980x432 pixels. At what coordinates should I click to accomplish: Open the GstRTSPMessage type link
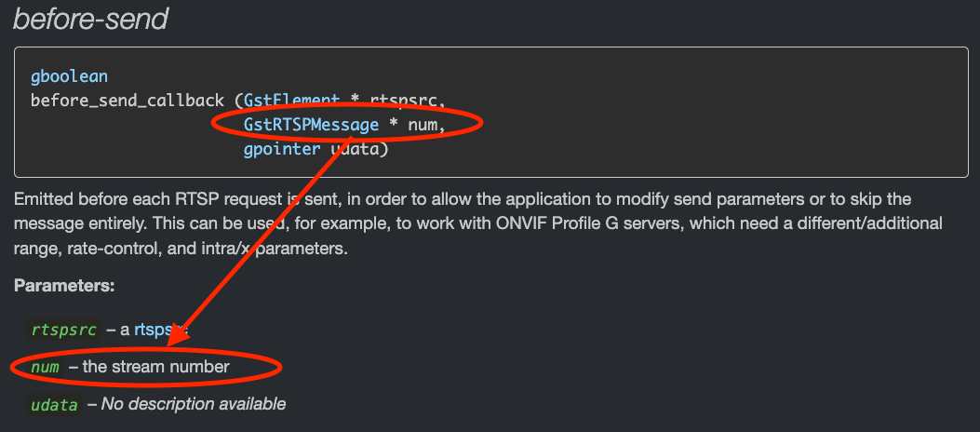[311, 125]
